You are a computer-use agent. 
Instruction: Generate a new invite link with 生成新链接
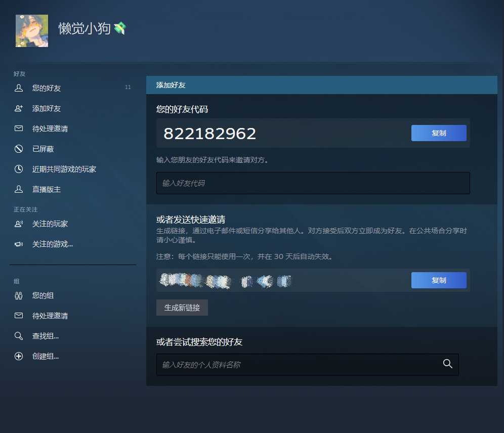pyautogui.click(x=182, y=308)
